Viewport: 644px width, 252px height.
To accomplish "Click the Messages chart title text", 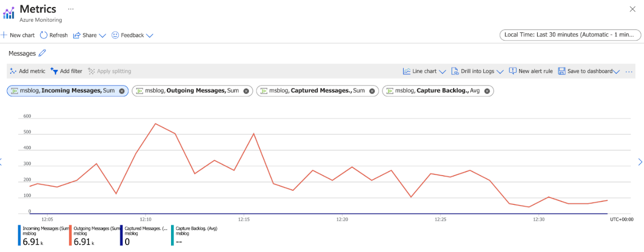I will (22, 53).
